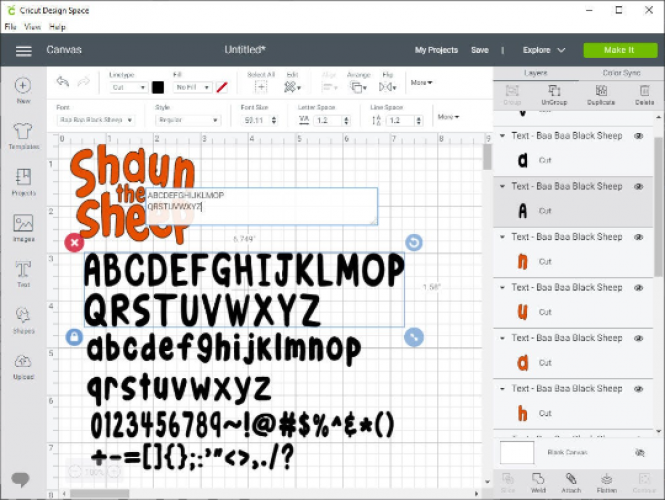Viewport: 665px width, 500px height.
Task: Expand More options in edit toolbar
Action: pos(421,83)
